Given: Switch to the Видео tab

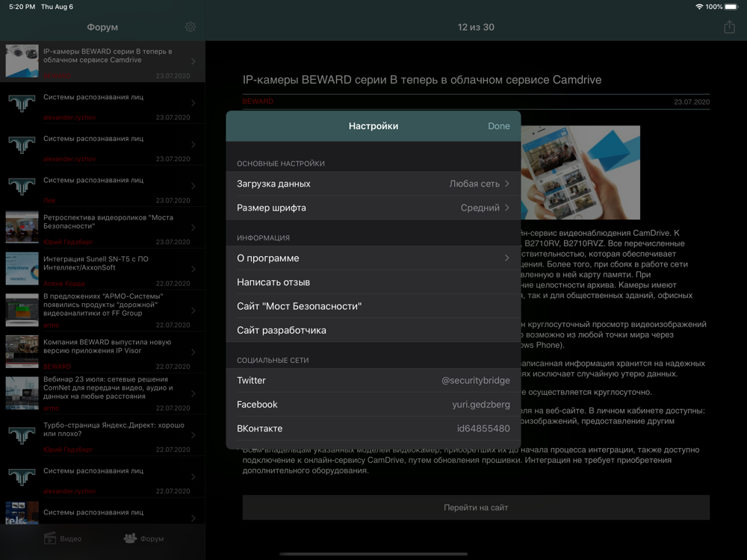Looking at the screenshot, I should click(x=63, y=538).
